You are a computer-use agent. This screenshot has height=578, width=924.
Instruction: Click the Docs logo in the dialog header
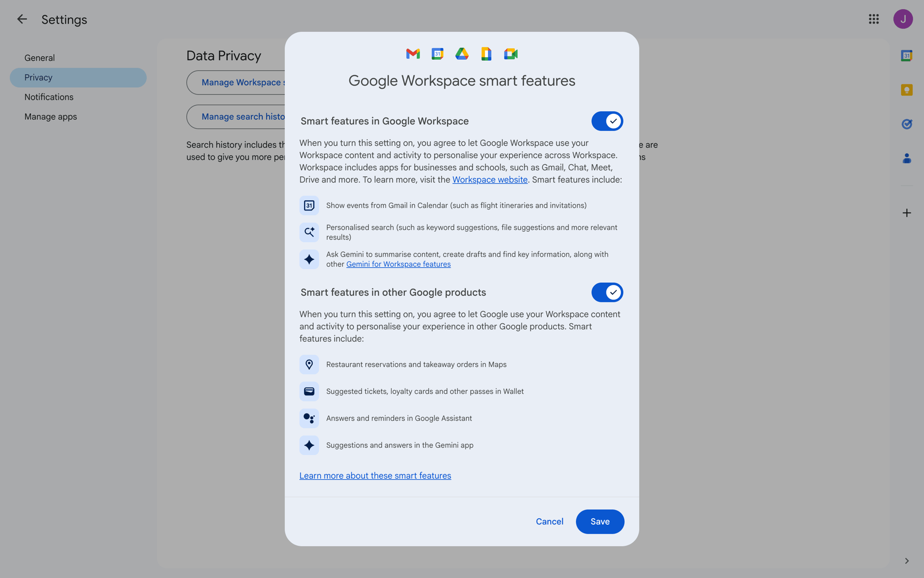click(x=487, y=54)
